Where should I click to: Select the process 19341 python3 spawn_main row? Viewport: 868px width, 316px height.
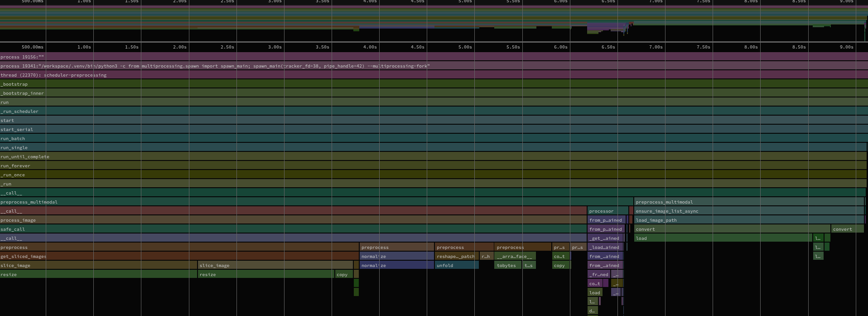click(434, 66)
